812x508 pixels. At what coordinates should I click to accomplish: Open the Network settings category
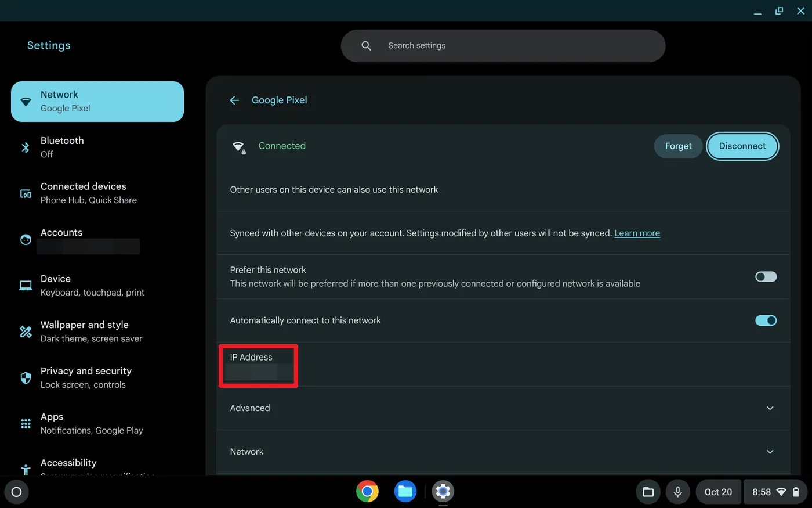coord(97,102)
